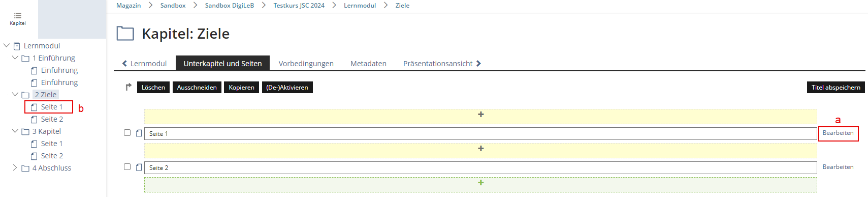Expand the 4 Abschluss tree node
The height and width of the screenshot is (197, 868).
(15, 167)
